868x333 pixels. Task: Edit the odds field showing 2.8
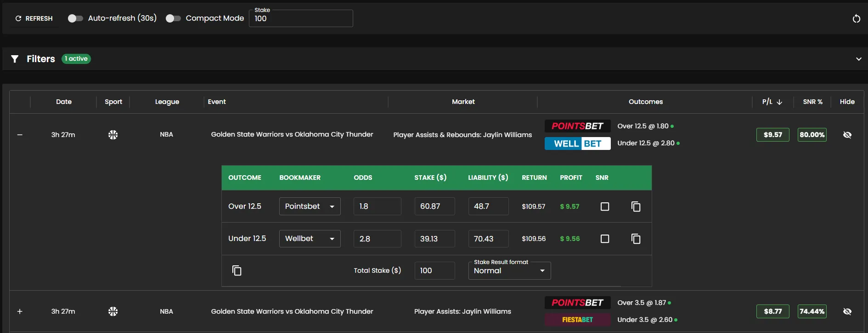378,239
